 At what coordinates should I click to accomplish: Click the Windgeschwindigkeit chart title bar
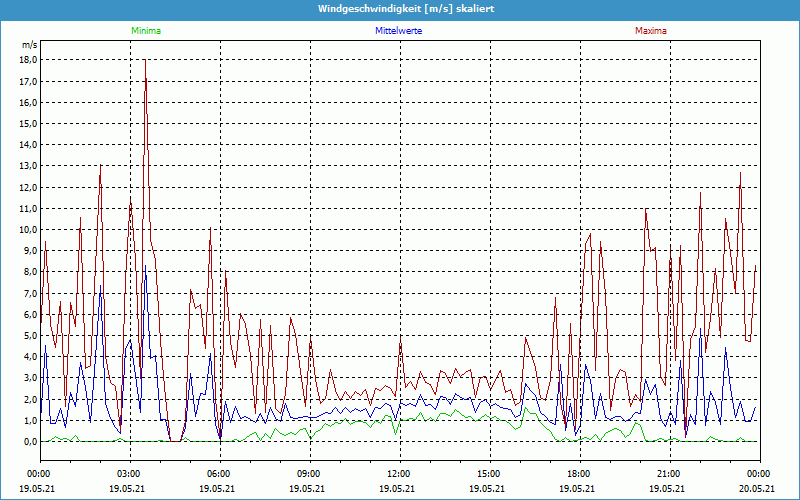(x=400, y=9)
